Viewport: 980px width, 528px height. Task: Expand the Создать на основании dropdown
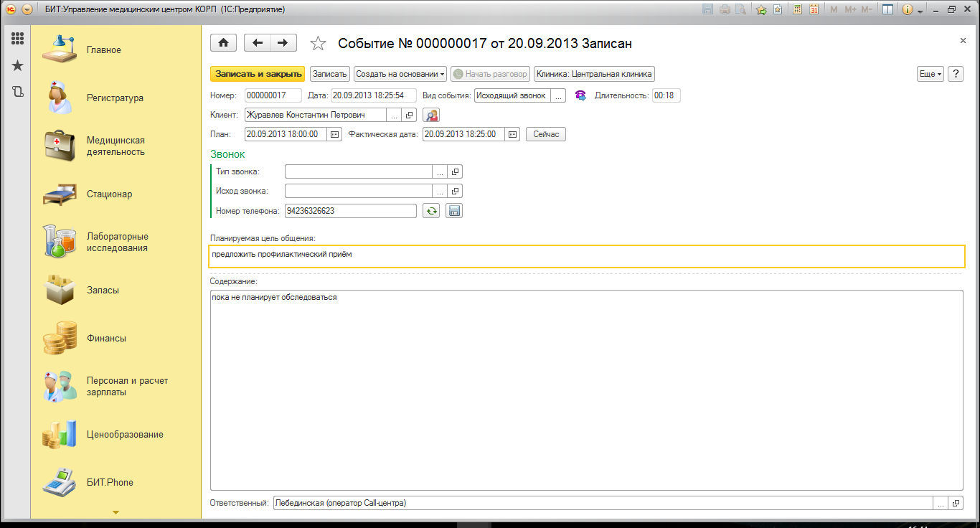point(400,74)
